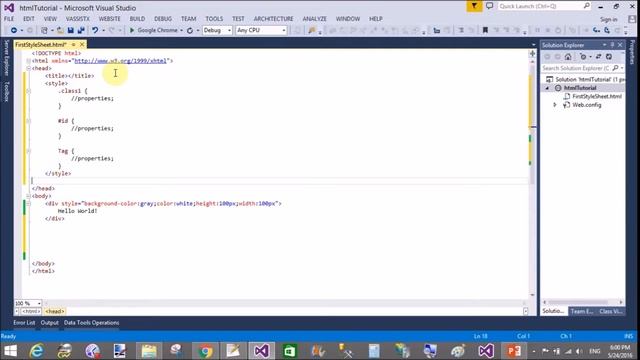640x360 pixels.
Task: Click the Undo arrow icon
Action: [x=95, y=30]
